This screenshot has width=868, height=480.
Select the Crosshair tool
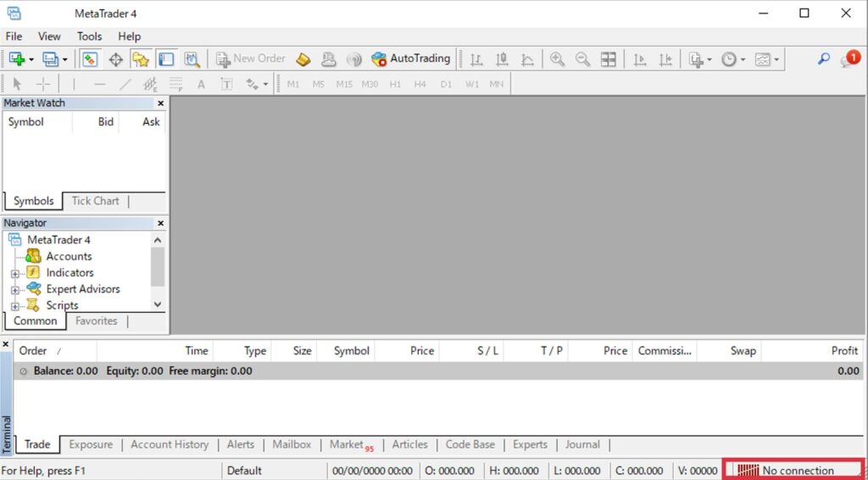(43, 84)
